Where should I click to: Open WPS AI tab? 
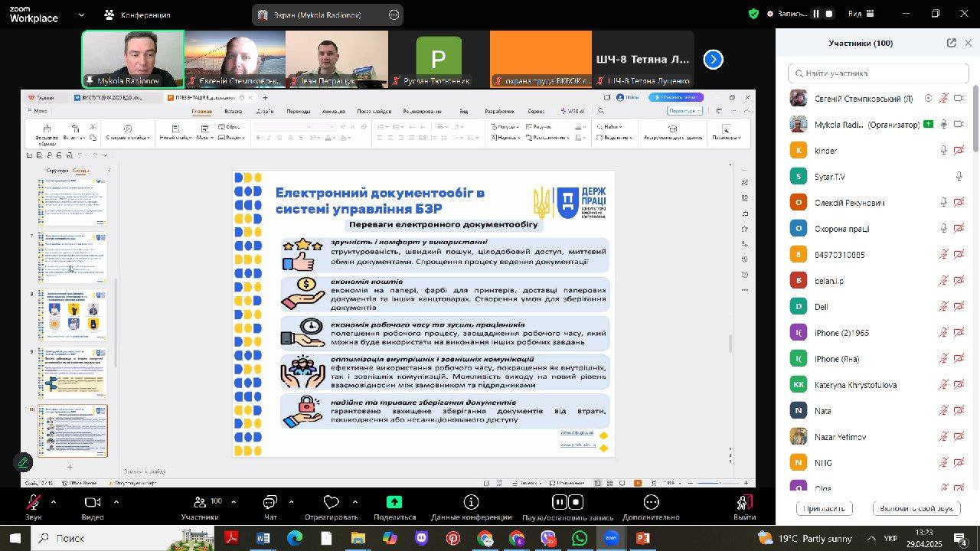point(573,111)
